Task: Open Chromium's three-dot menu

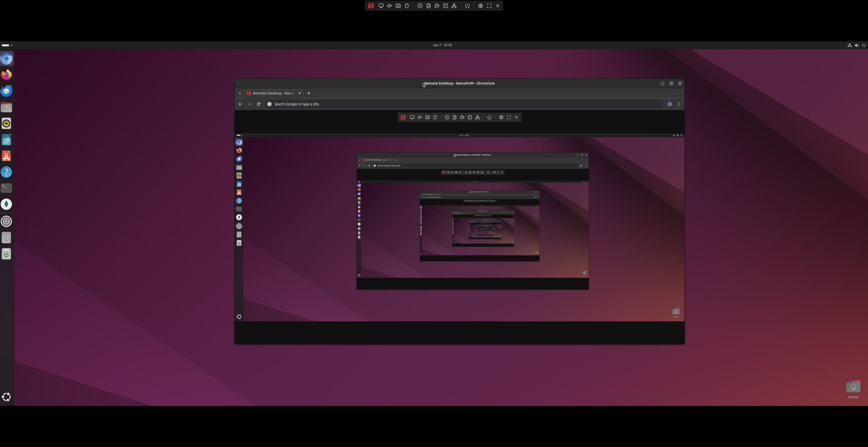Action: tap(679, 104)
